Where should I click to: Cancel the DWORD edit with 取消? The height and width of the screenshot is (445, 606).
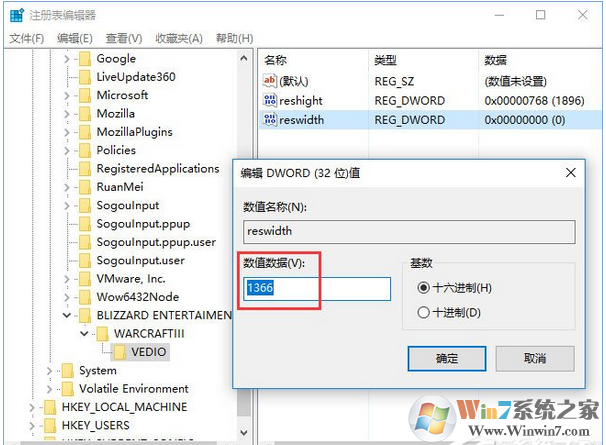tap(535, 358)
